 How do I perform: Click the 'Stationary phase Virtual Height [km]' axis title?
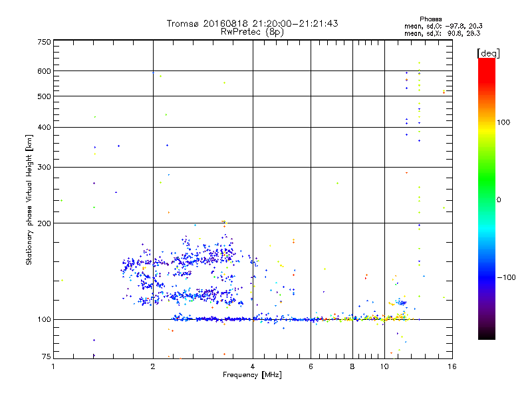[29, 199]
